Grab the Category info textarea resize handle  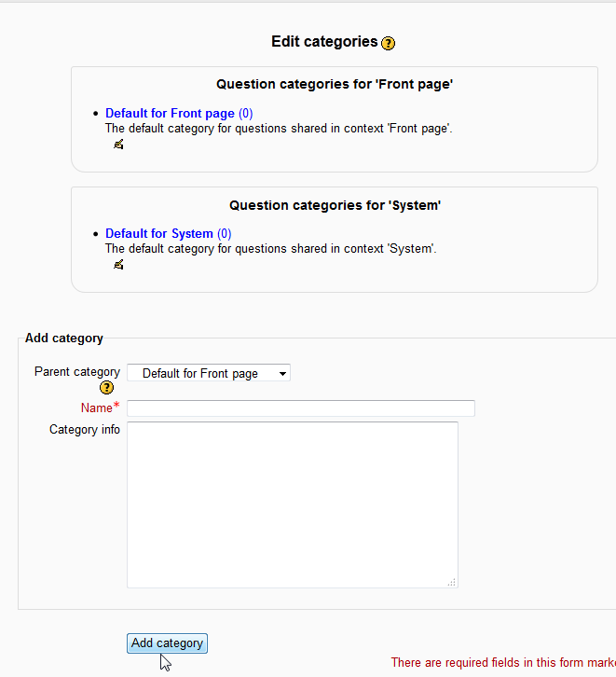click(x=452, y=582)
